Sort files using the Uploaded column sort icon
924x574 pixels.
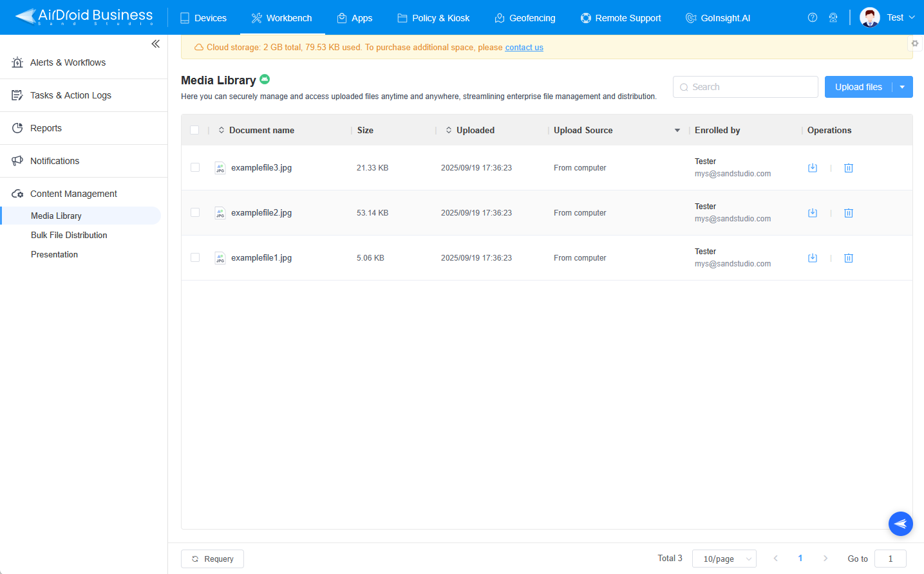coord(448,129)
